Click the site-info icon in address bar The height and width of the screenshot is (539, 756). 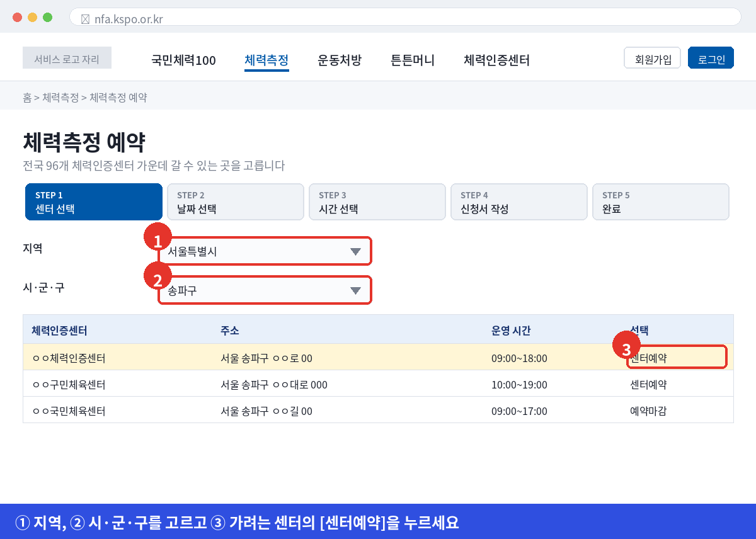click(85, 19)
